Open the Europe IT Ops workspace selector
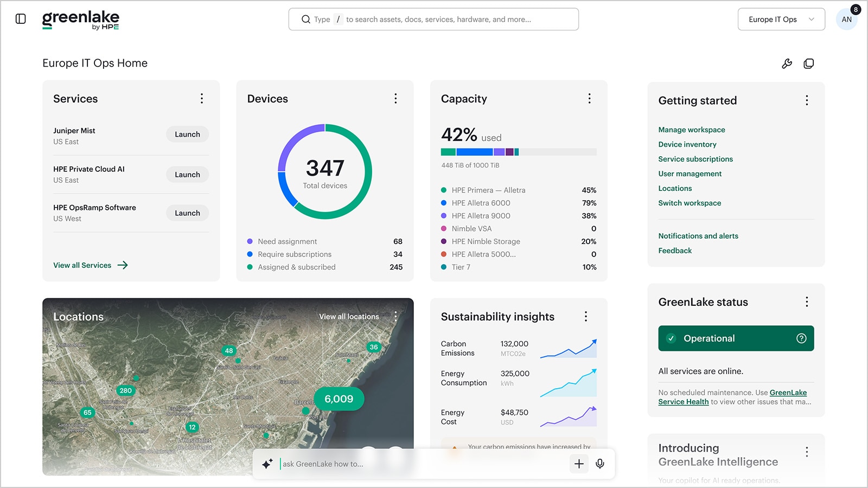The height and width of the screenshot is (488, 868). tap(781, 19)
